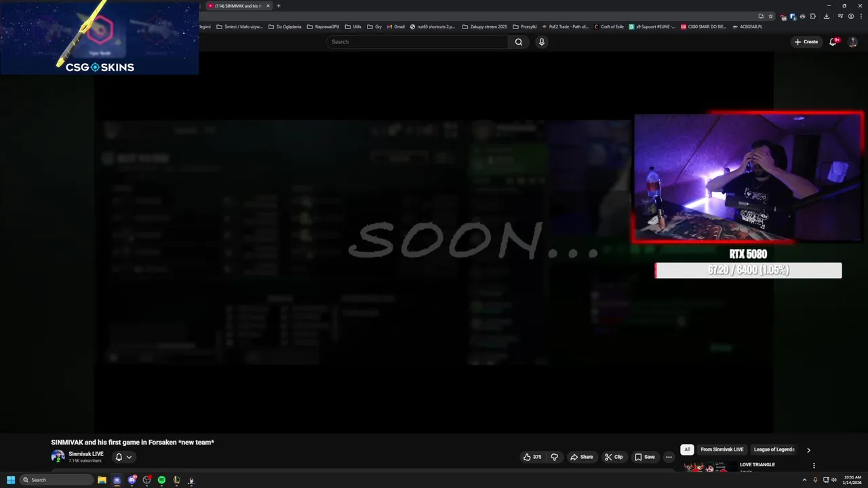Open browser Extensions puzzle icon
This screenshot has height=488, width=868.
[x=813, y=16]
